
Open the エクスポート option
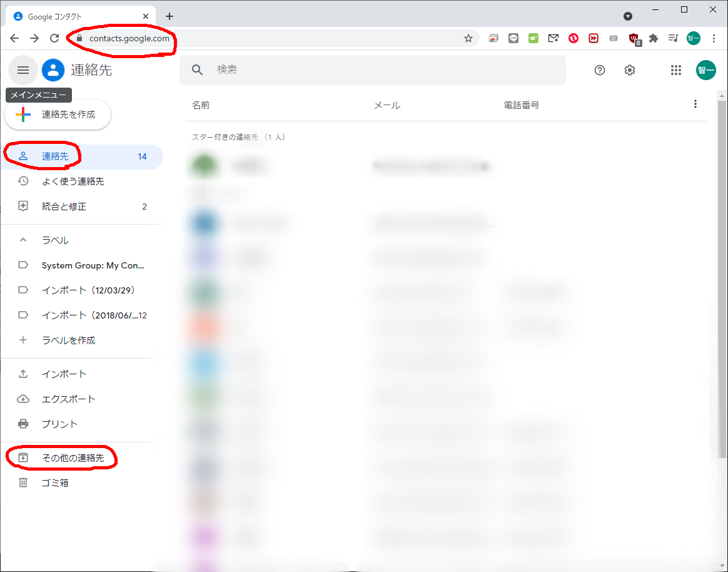(68, 399)
